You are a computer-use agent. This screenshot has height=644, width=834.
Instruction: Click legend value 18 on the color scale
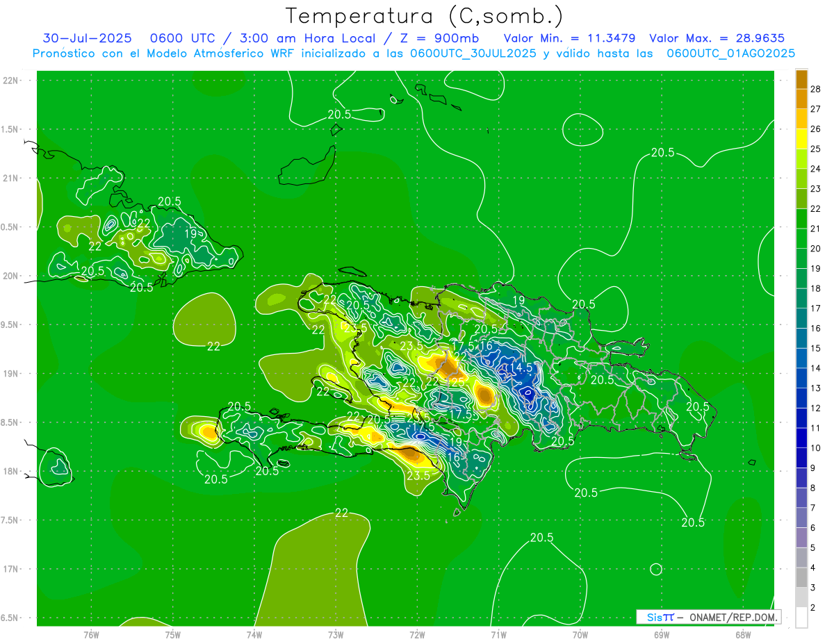point(816,288)
